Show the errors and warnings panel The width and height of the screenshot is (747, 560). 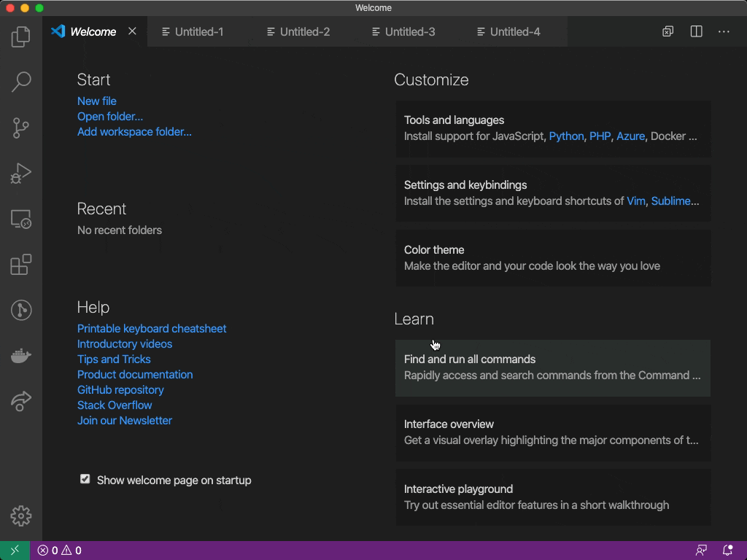click(x=58, y=551)
